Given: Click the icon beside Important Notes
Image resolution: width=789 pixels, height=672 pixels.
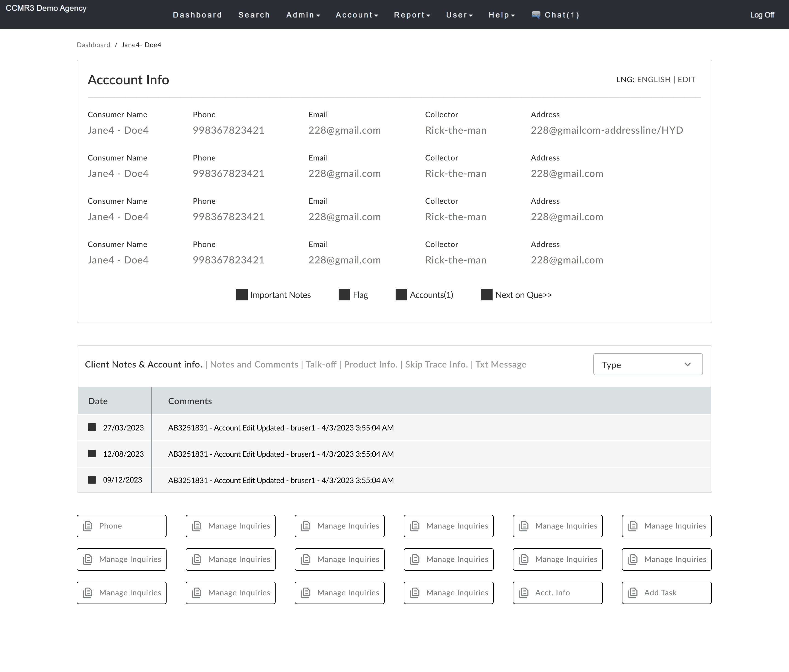Looking at the screenshot, I should (x=242, y=295).
